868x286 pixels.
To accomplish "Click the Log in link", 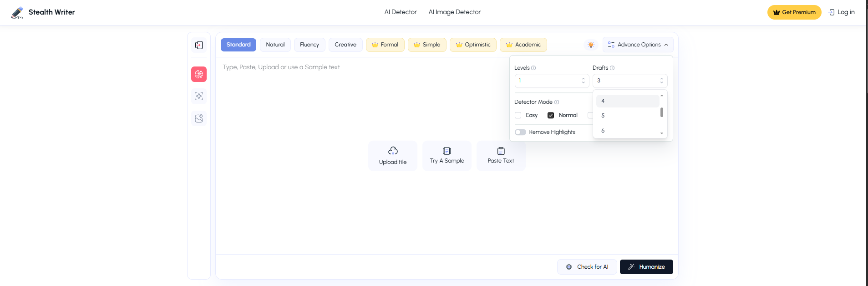I will coord(842,12).
